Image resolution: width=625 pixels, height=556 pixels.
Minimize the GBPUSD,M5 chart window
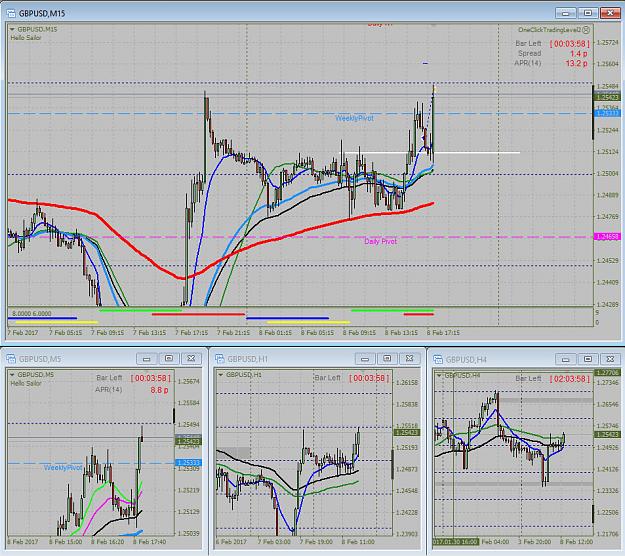coord(147,359)
